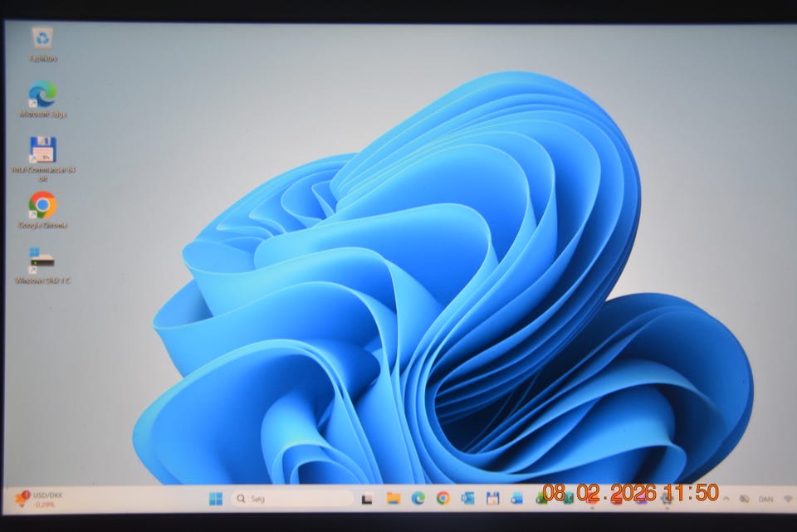Open the USD/DKK widget in the taskbar
Viewport: 797px width, 532px height.
click(x=39, y=499)
